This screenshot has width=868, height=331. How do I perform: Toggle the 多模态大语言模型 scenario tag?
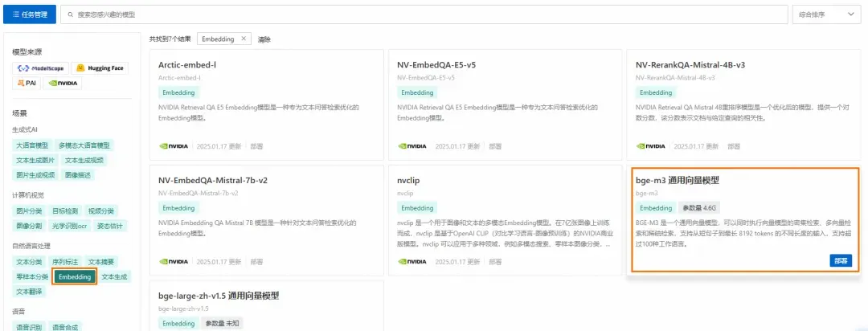[84, 145]
